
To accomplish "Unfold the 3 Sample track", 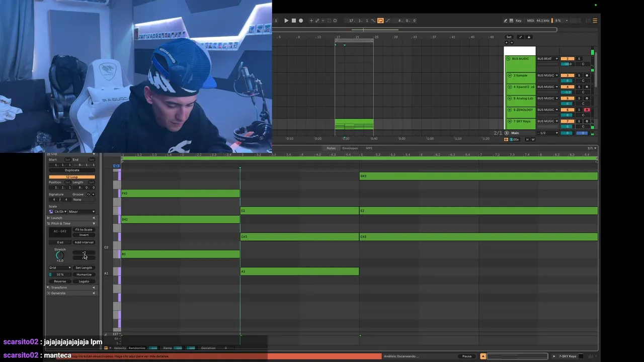I will 510,75.
